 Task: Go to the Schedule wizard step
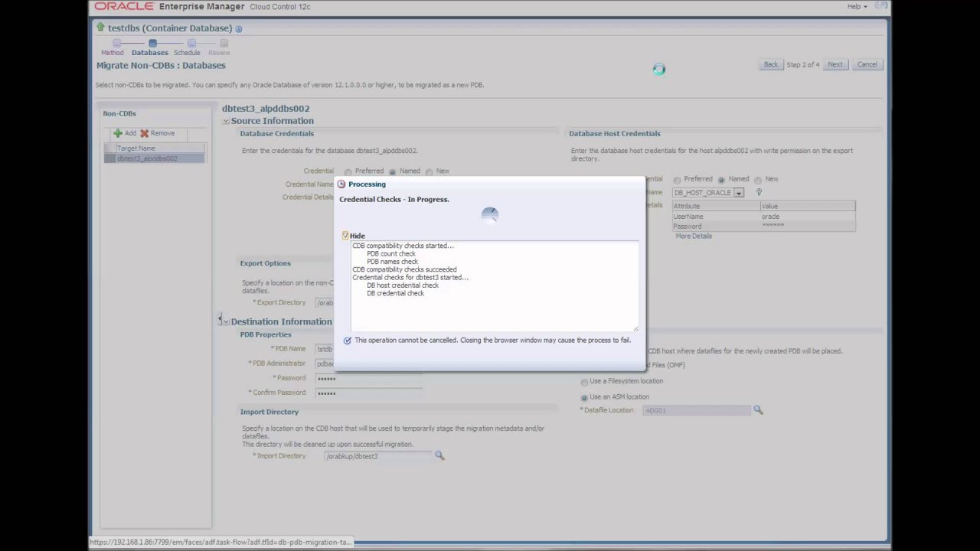pyautogui.click(x=187, y=53)
